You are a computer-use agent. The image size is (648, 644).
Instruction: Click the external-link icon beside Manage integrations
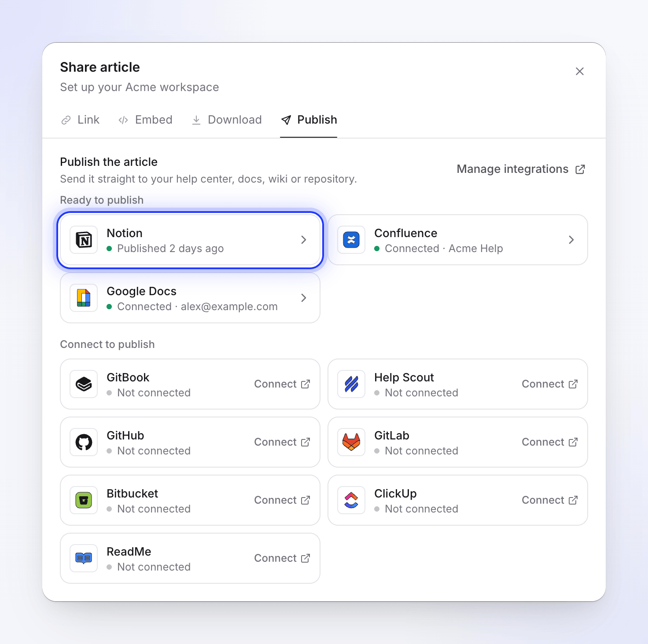pyautogui.click(x=580, y=169)
